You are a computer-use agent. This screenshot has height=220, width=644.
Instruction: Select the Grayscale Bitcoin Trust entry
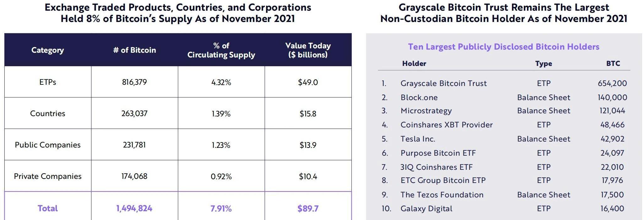coord(443,83)
